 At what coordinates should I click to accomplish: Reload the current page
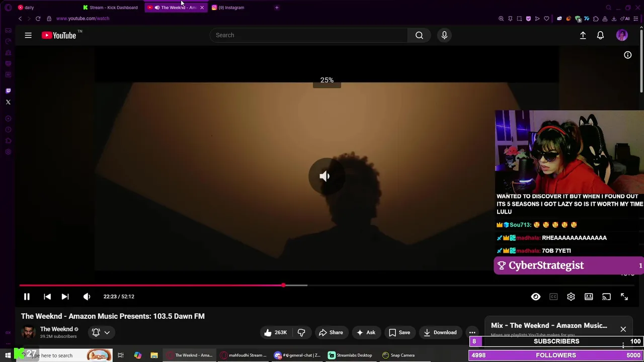38,19
